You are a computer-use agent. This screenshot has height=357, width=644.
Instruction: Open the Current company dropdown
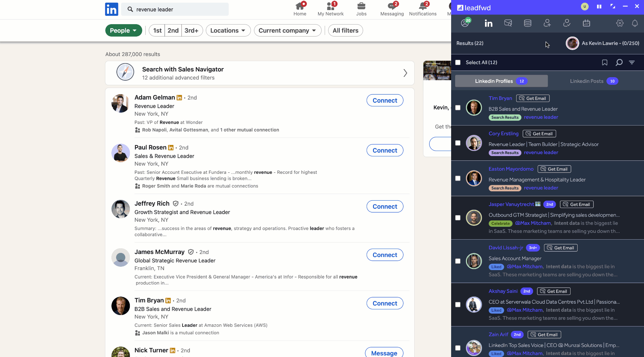tap(287, 31)
